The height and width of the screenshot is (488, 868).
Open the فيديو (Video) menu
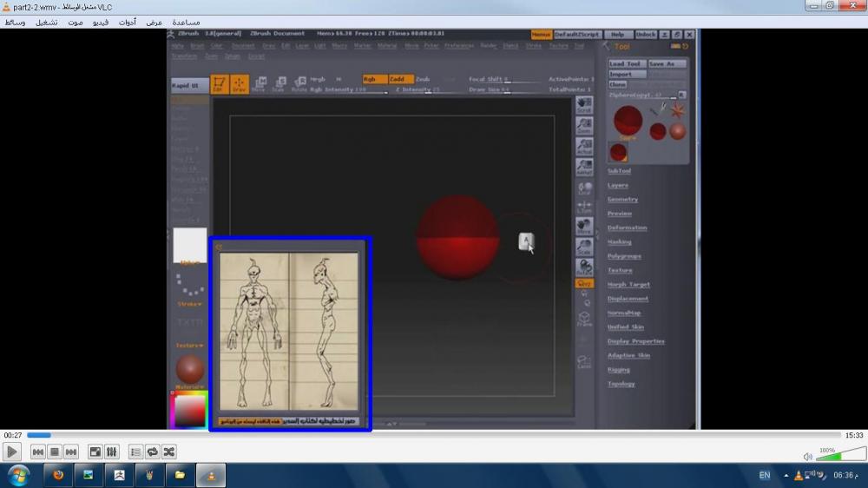pos(101,22)
